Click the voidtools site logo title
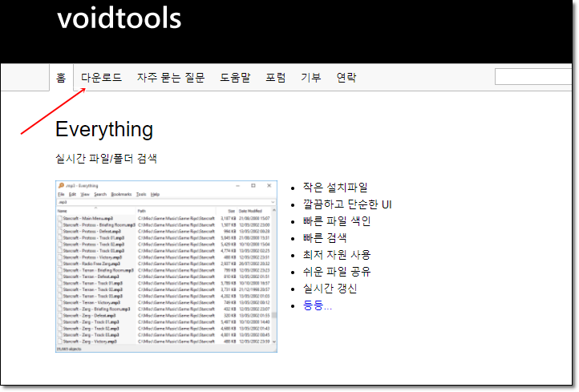This screenshot has width=579, height=392. coord(119,18)
